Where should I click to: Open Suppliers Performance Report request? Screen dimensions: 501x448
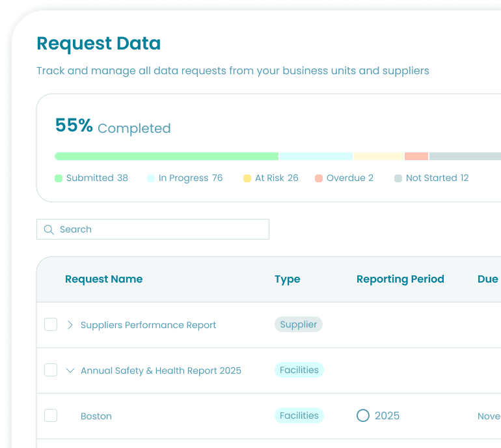(148, 325)
